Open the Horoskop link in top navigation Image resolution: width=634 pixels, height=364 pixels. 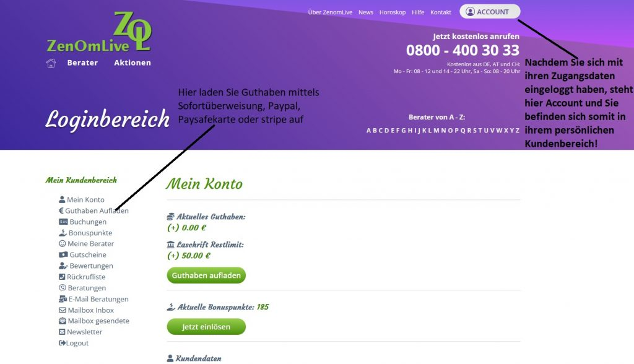392,12
